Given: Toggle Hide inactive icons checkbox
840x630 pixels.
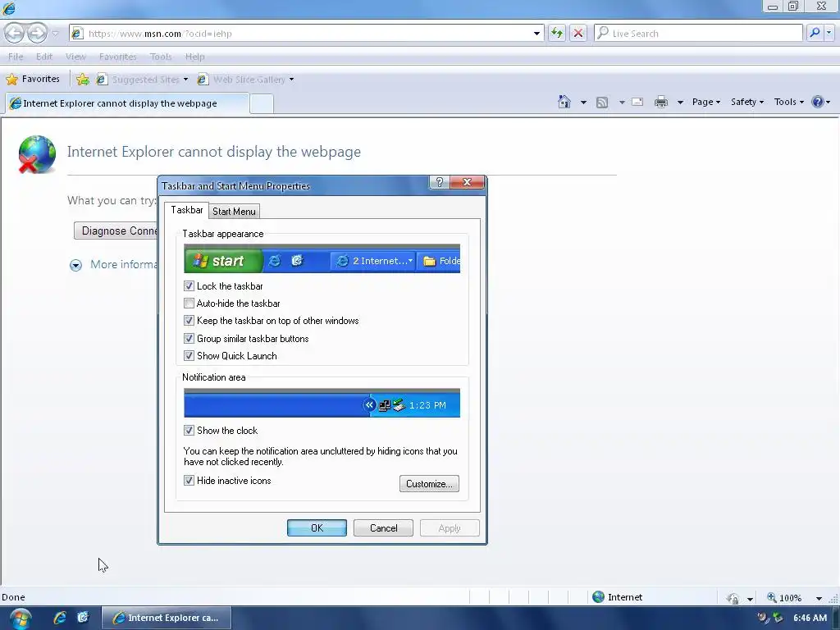Looking at the screenshot, I should click(x=189, y=481).
